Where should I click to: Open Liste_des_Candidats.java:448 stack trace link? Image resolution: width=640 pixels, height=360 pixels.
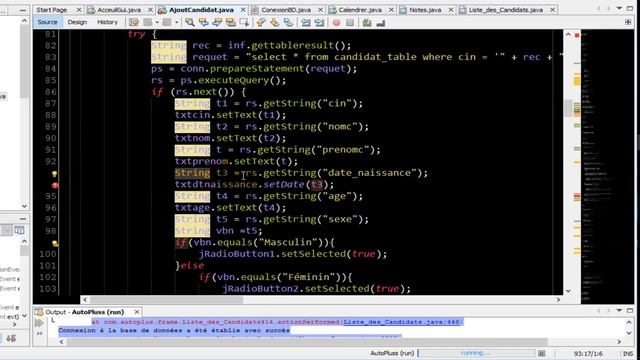coord(402,322)
